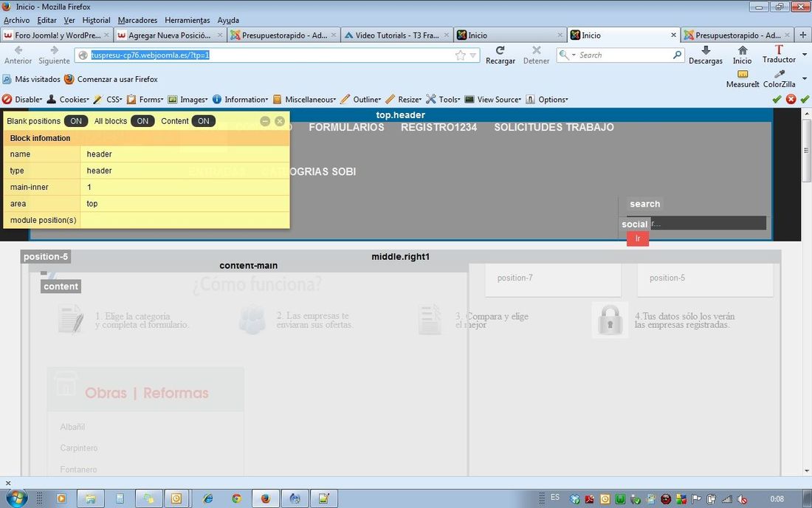Image resolution: width=812 pixels, height=508 pixels.
Task: Click the system clock showing 0:08
Action: 777,498
